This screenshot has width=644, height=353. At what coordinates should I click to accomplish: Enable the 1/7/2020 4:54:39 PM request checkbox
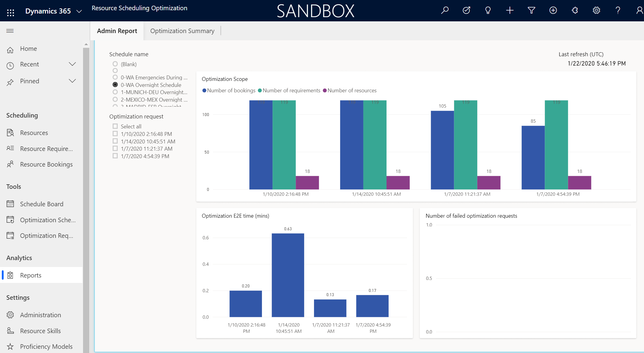115,156
